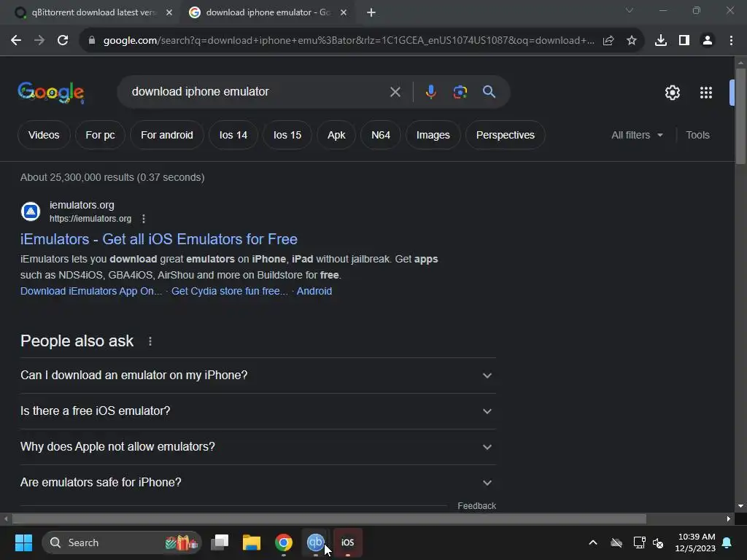The image size is (747, 560).
Task: Open Chrome three-dot menu
Action: point(731,41)
